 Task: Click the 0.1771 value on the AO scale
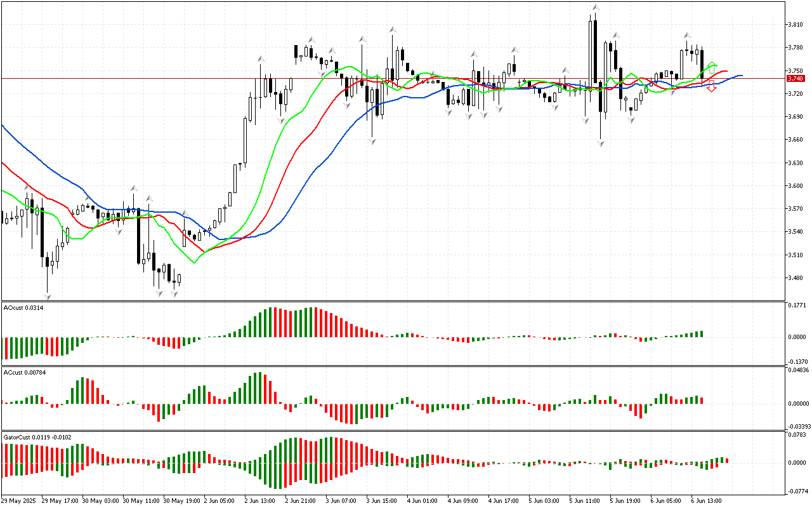point(797,305)
